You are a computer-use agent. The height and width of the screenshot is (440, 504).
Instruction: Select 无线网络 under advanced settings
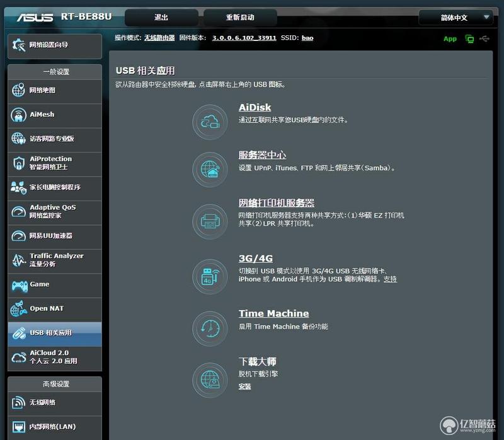click(x=55, y=403)
